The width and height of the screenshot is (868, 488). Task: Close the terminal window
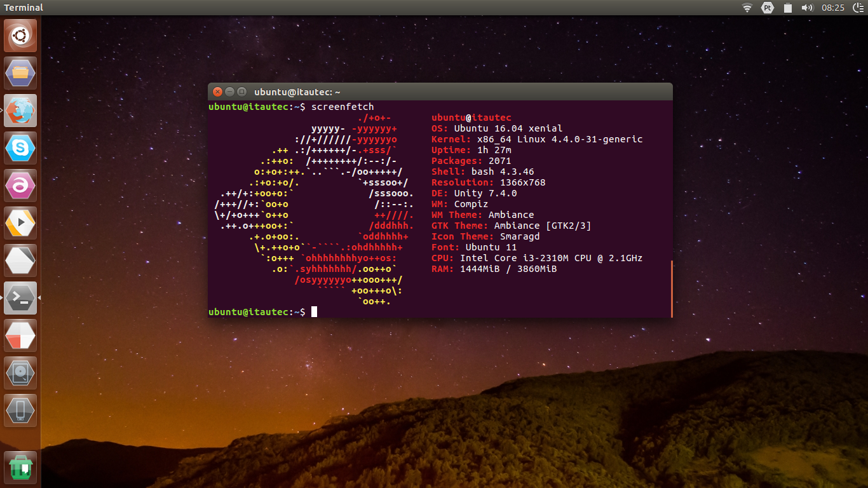pos(217,92)
